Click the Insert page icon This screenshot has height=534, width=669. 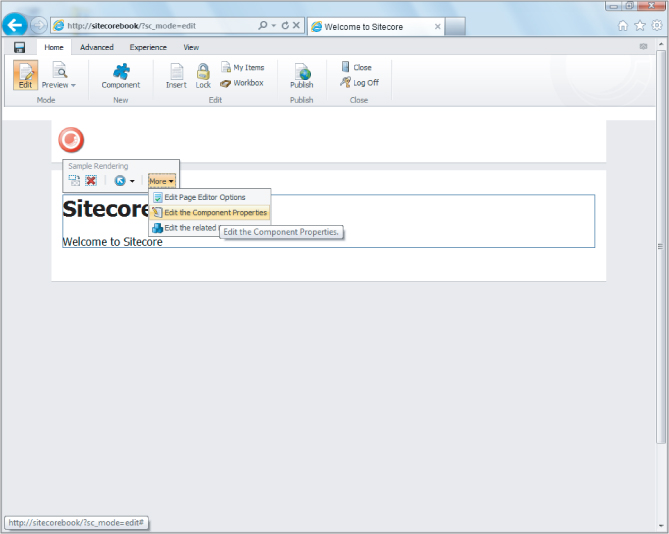click(176, 75)
